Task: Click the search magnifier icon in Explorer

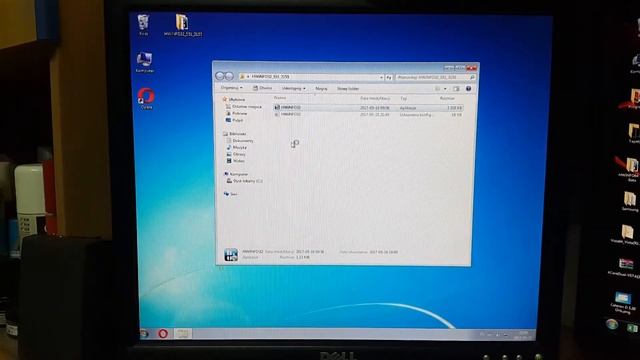Action: (x=472, y=77)
